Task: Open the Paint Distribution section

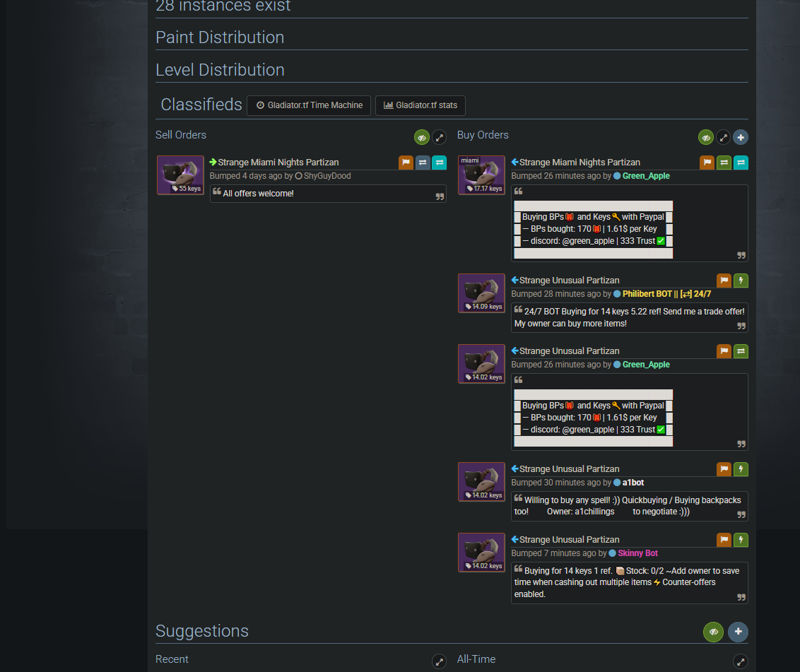Action: [x=220, y=37]
